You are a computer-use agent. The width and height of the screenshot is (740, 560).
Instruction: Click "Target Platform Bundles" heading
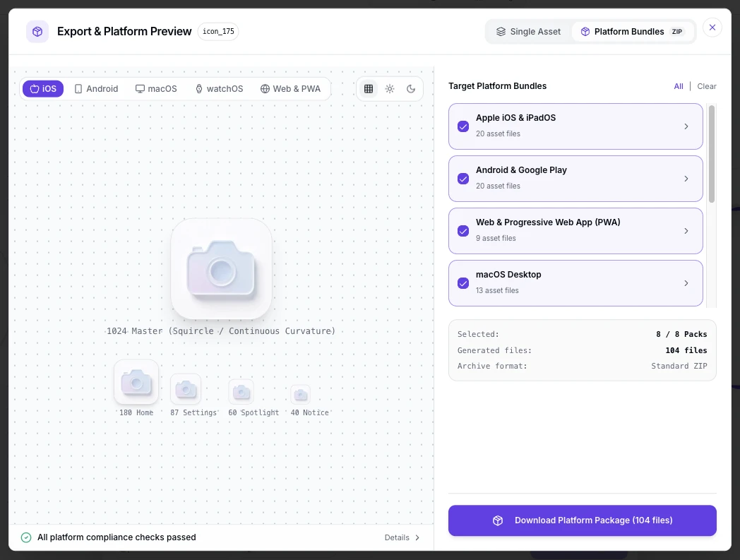point(497,86)
